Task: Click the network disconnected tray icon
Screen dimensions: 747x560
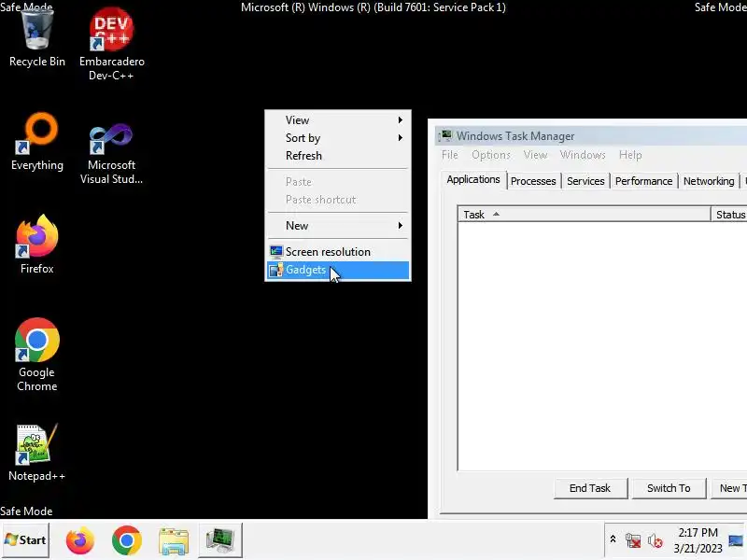Action: pos(633,540)
